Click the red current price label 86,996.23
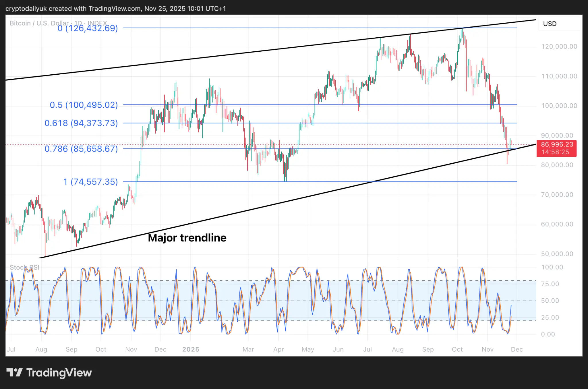This screenshot has width=588, height=389. click(557, 145)
